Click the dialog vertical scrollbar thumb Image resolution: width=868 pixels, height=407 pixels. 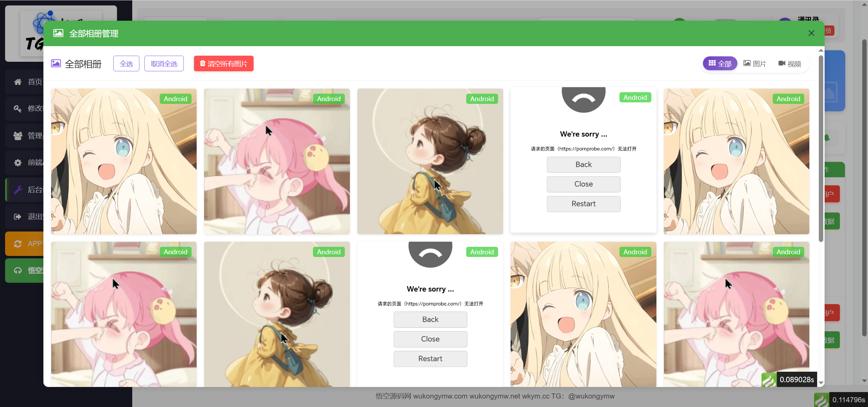[x=821, y=148]
